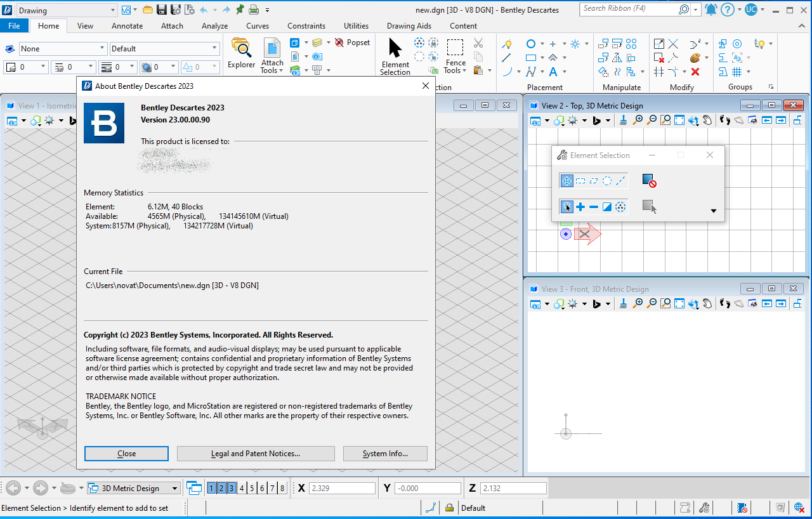The image size is (812, 519).
Task: Select Individual method in Element Selection window
Action: pos(566,181)
